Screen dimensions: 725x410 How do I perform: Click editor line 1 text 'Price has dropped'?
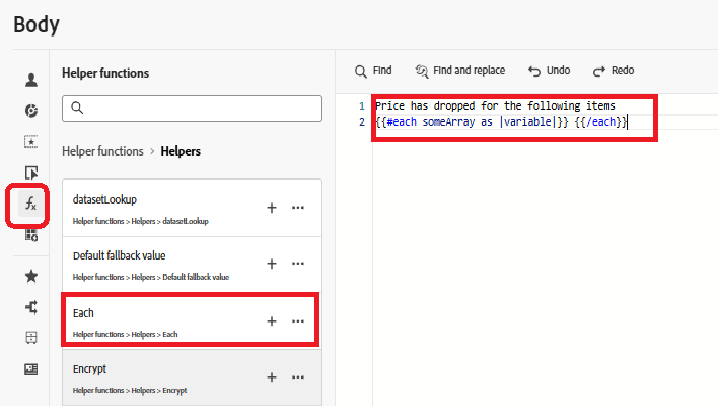[425, 106]
